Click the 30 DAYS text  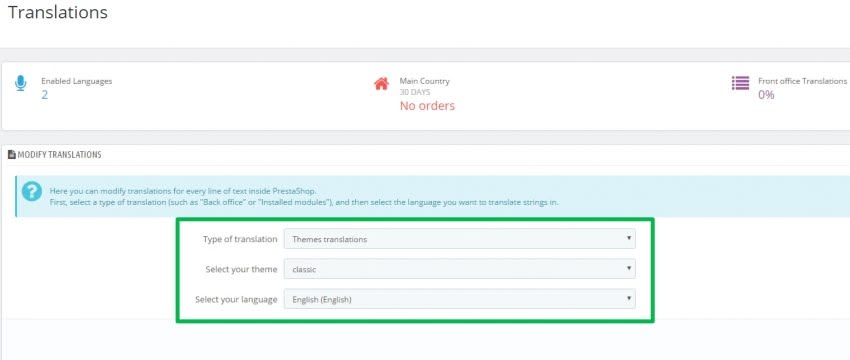(415, 92)
